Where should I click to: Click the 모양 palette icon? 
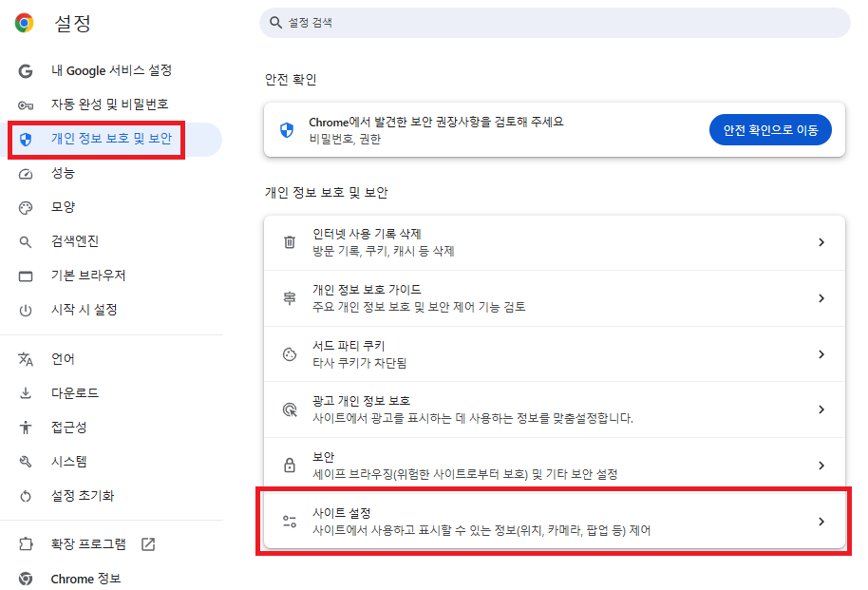pos(25,207)
